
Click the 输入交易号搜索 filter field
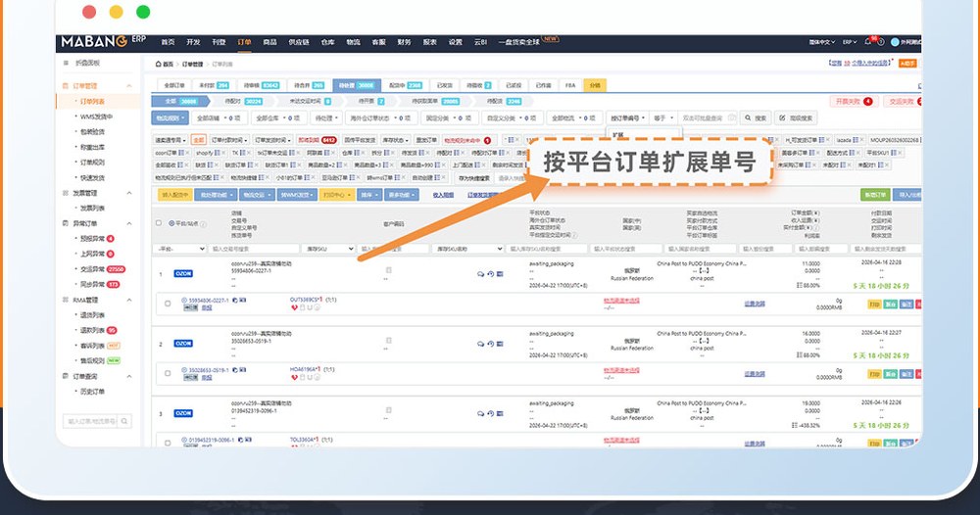253,249
